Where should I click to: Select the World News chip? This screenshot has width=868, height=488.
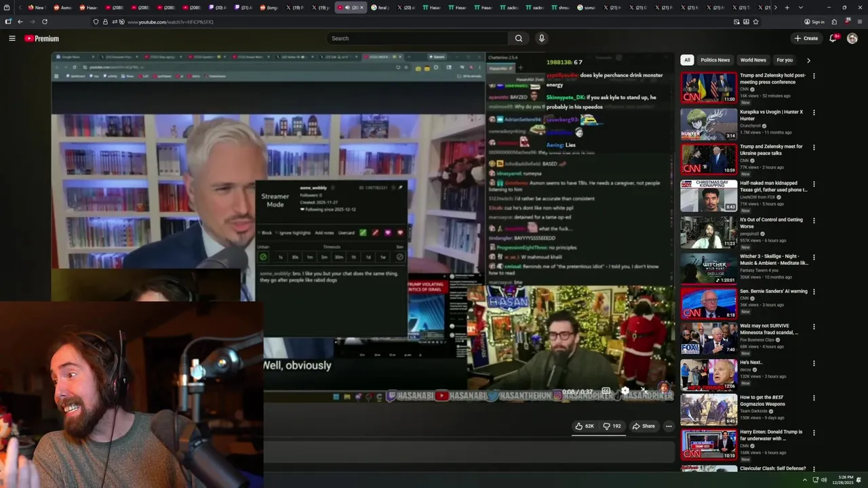pos(753,60)
